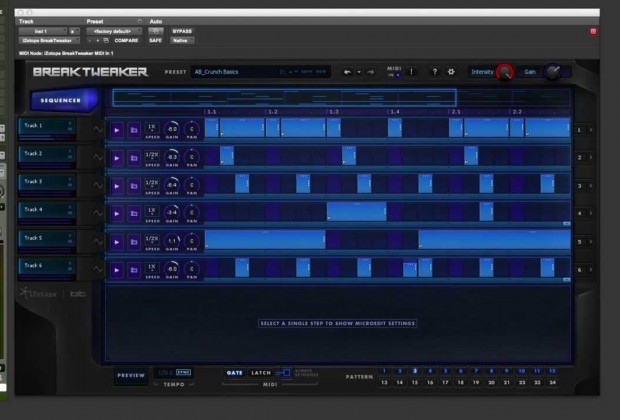Open sample folder for Track 6
The width and height of the screenshot is (620, 420).
[x=134, y=270]
